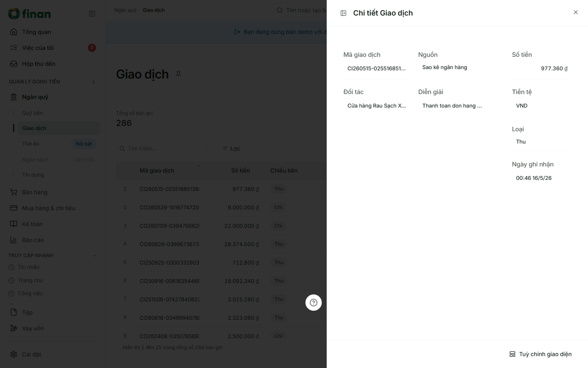588x368 pixels.
Task: Open transaction CO260529-1016774720 row
Action: pyautogui.click(x=221, y=207)
